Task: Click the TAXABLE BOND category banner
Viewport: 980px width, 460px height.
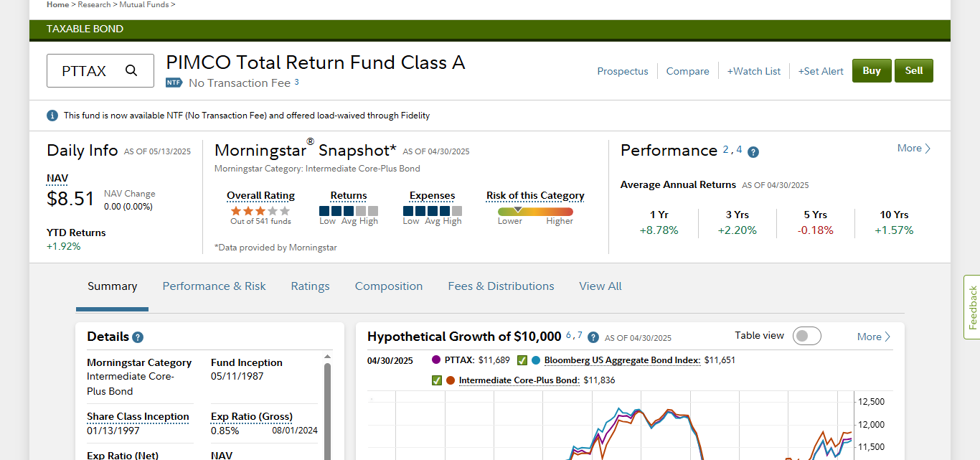Action: point(490,29)
